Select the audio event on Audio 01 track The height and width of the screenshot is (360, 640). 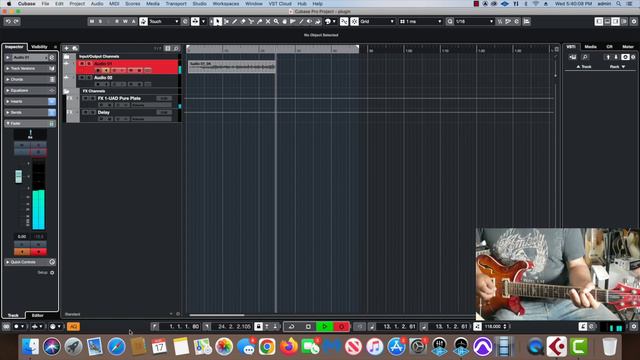coord(232,67)
